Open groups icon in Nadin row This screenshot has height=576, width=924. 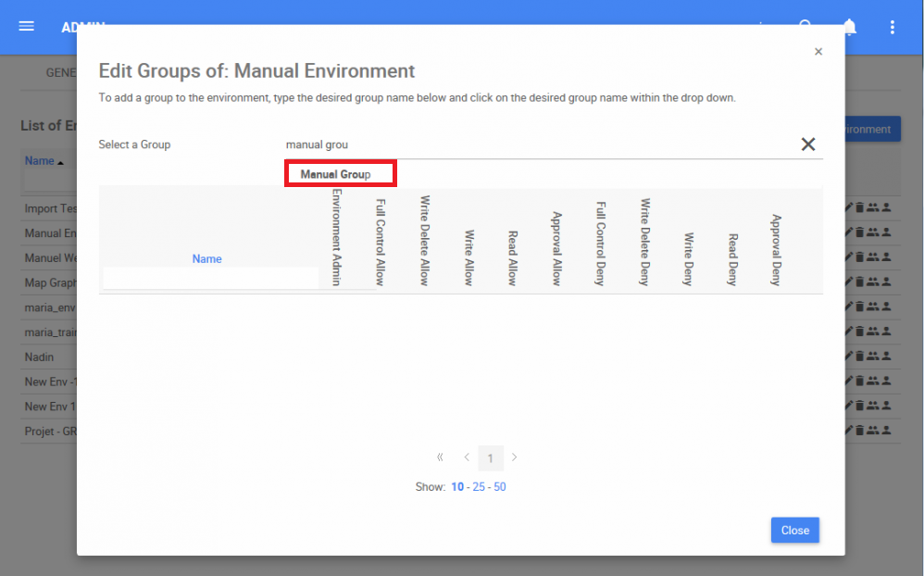(873, 357)
